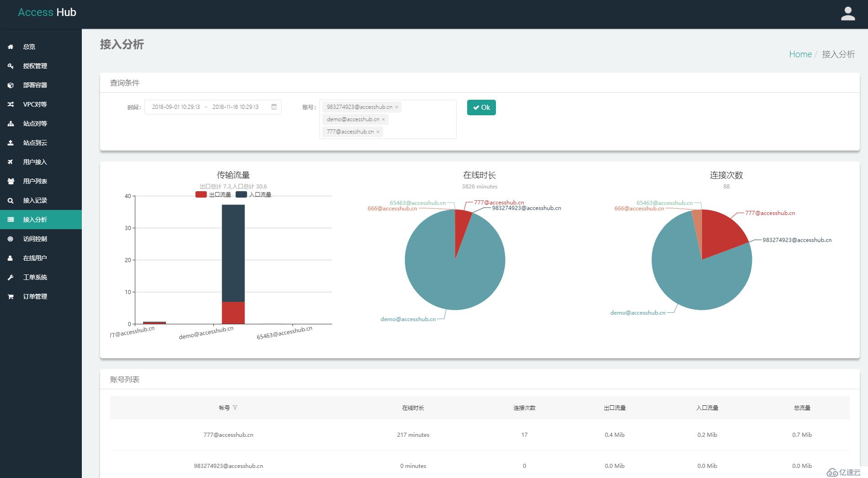Viewport: 868px width, 478px height.
Task: Click the person icon beside 在线用户
Action: (x=11, y=258)
